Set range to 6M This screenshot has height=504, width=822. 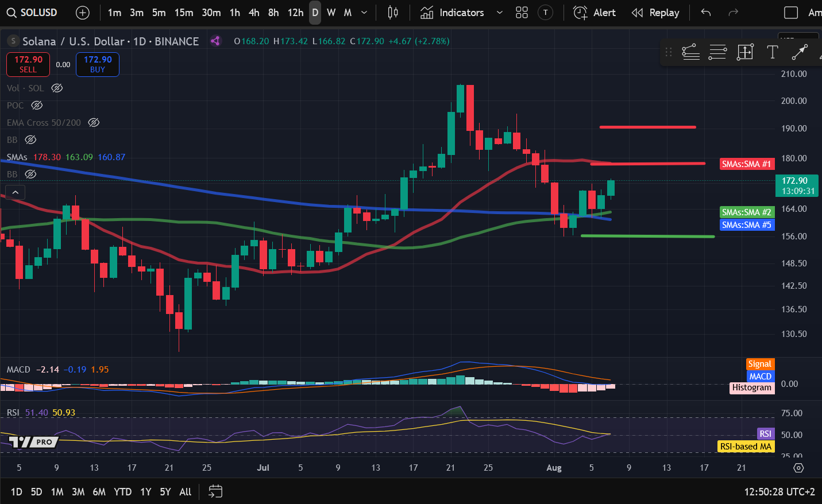tap(99, 491)
